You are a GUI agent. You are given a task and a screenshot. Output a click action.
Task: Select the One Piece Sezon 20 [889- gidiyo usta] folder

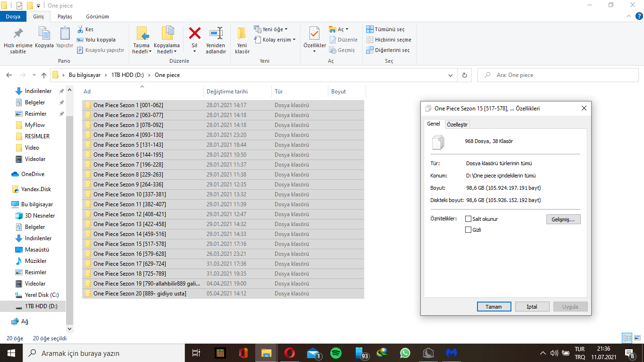223,294
